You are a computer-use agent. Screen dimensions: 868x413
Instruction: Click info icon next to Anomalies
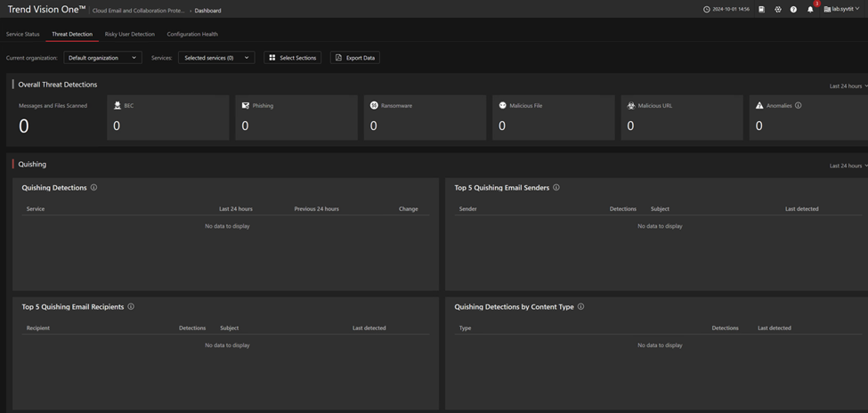click(799, 105)
